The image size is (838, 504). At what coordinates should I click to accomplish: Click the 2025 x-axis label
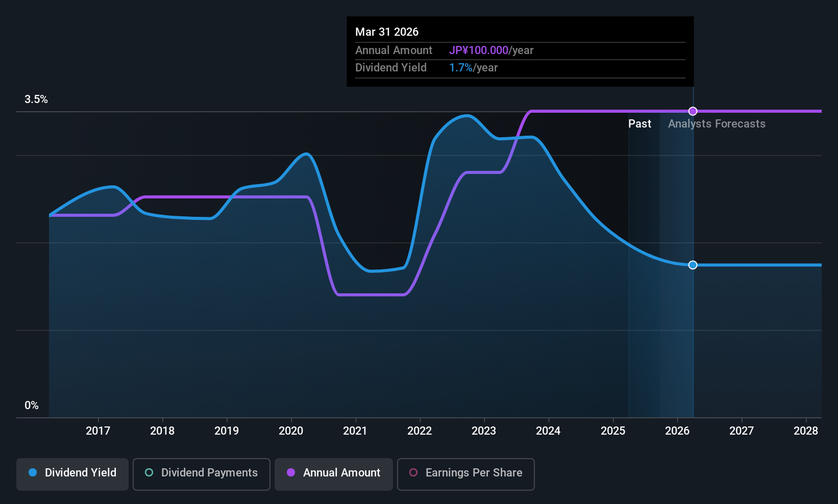tap(613, 431)
